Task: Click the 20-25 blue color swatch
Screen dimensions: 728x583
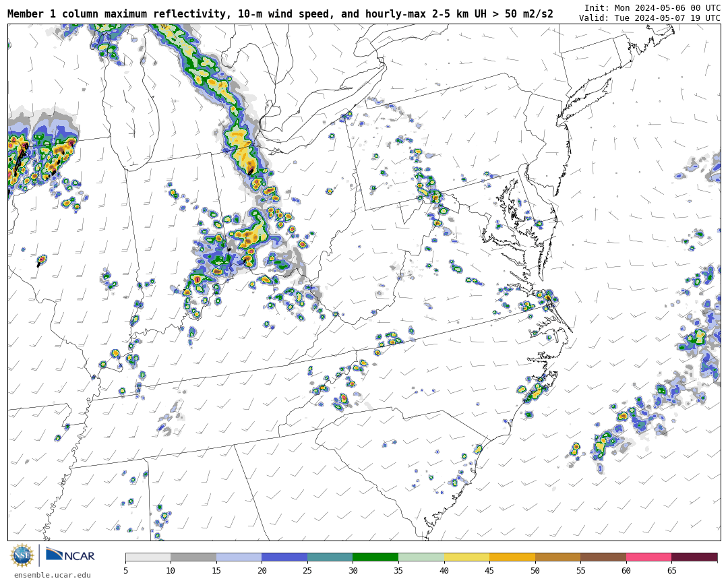Action: point(284,557)
